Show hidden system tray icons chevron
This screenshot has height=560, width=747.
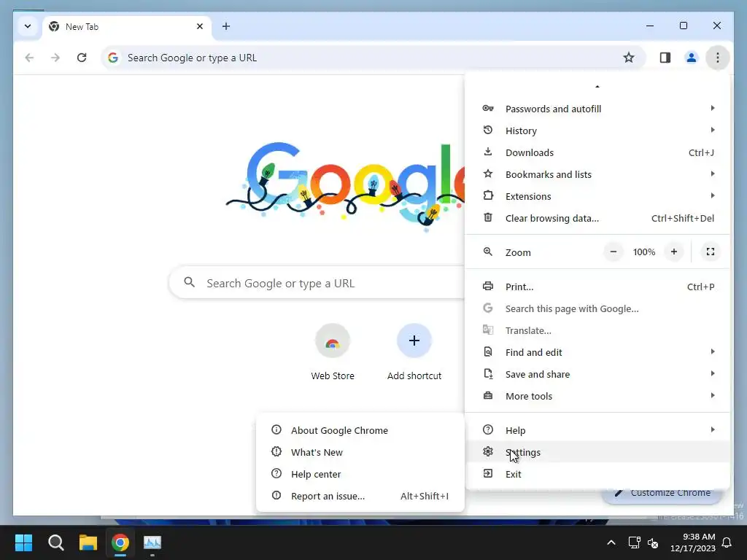pyautogui.click(x=611, y=542)
